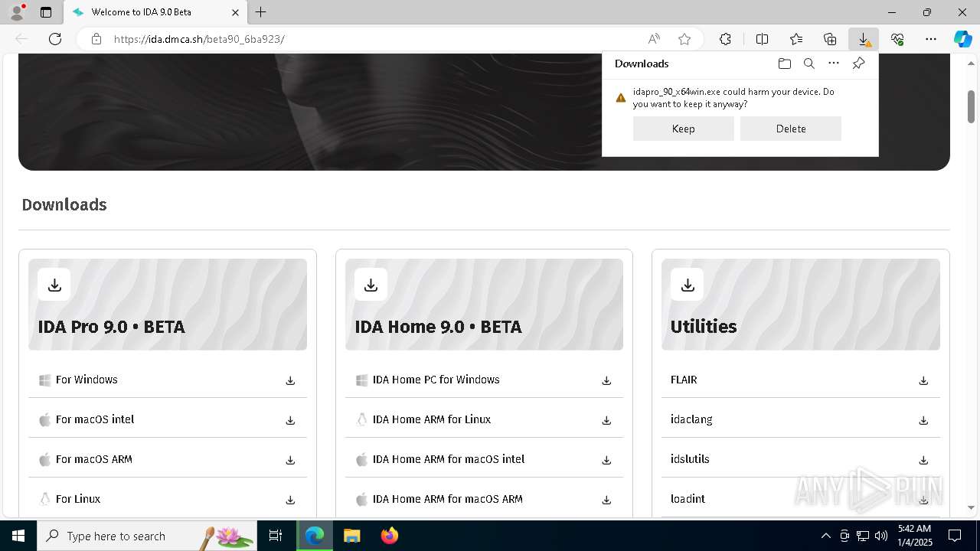
Task: Click For Windows under IDA Pro
Action: coord(87,380)
